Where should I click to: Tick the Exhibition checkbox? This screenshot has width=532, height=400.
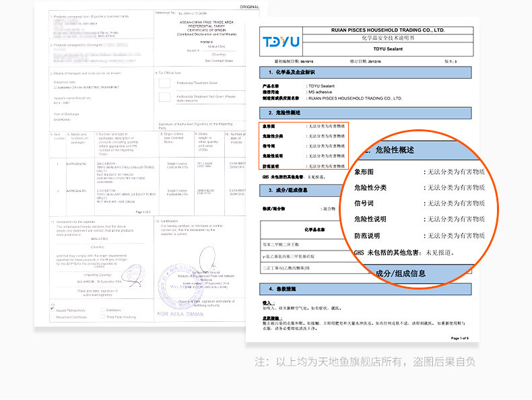(103, 310)
